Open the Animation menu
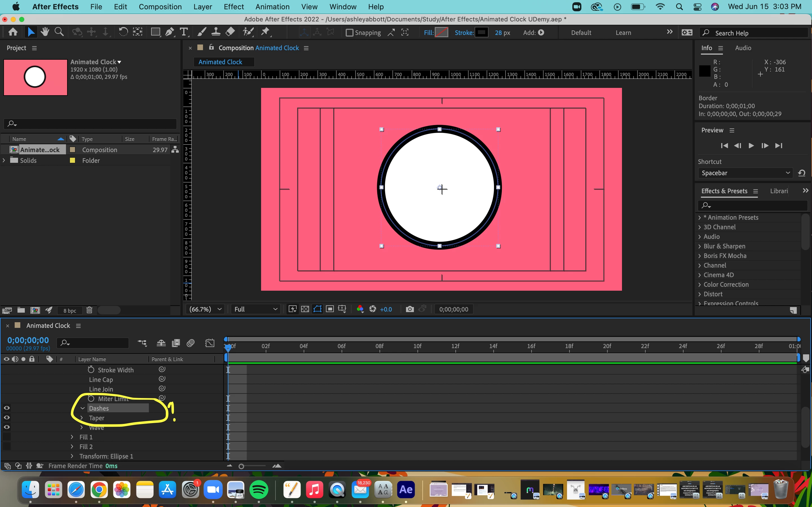This screenshot has height=507, width=812. pyautogui.click(x=272, y=7)
